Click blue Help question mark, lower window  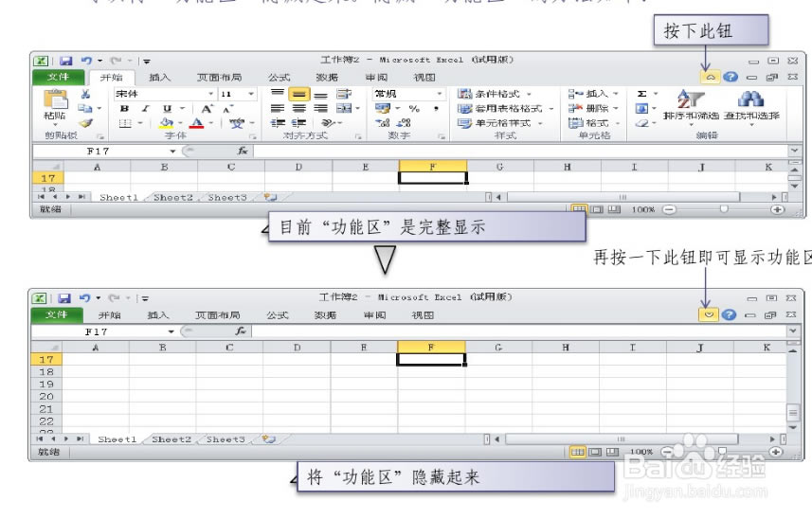click(729, 314)
